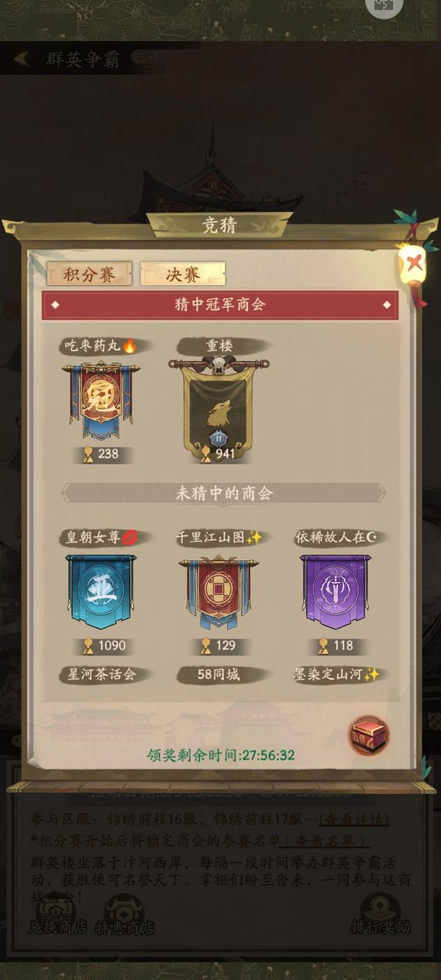The image size is (441, 980).
Task: Close the 竞猜 dialog with lantern X
Action: point(415,263)
